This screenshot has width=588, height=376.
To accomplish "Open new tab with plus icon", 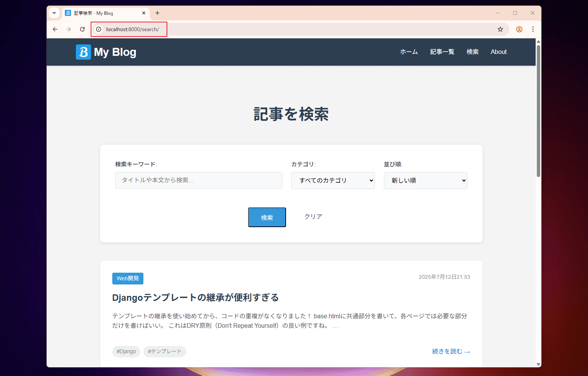I will 157,13.
